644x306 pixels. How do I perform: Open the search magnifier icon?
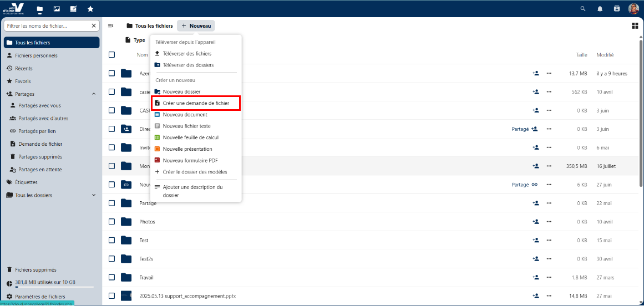pos(582,9)
